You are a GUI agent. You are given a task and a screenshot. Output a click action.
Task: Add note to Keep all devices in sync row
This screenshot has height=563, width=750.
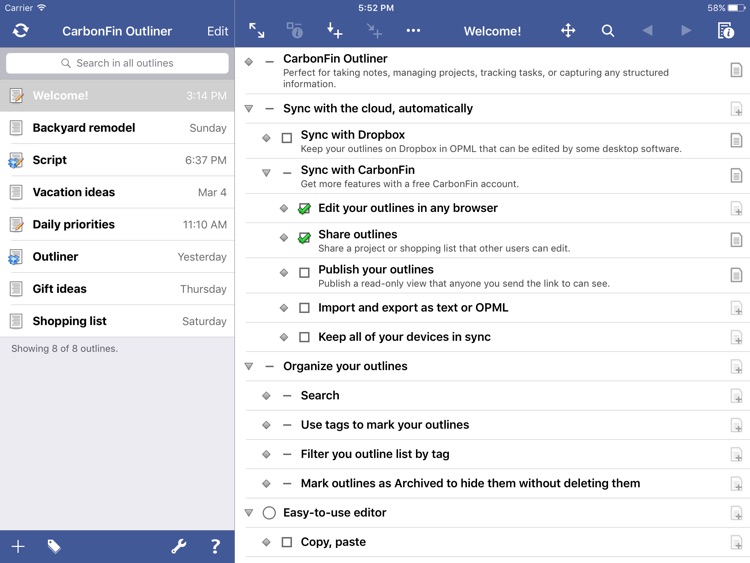point(736,337)
